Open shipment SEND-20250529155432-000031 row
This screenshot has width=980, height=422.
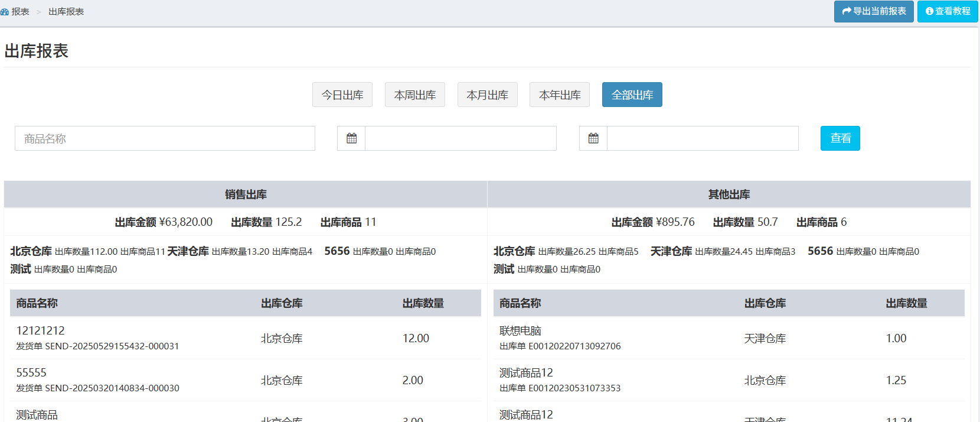(97, 346)
